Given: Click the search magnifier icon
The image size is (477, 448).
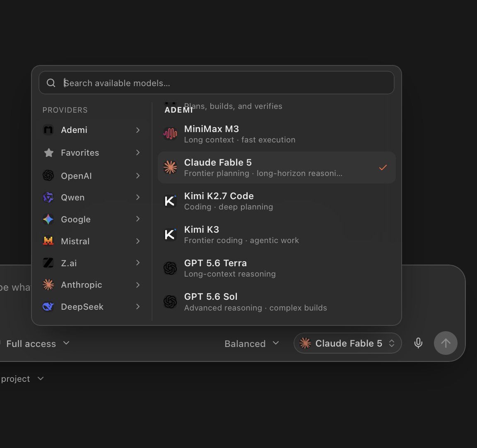Looking at the screenshot, I should 51,83.
